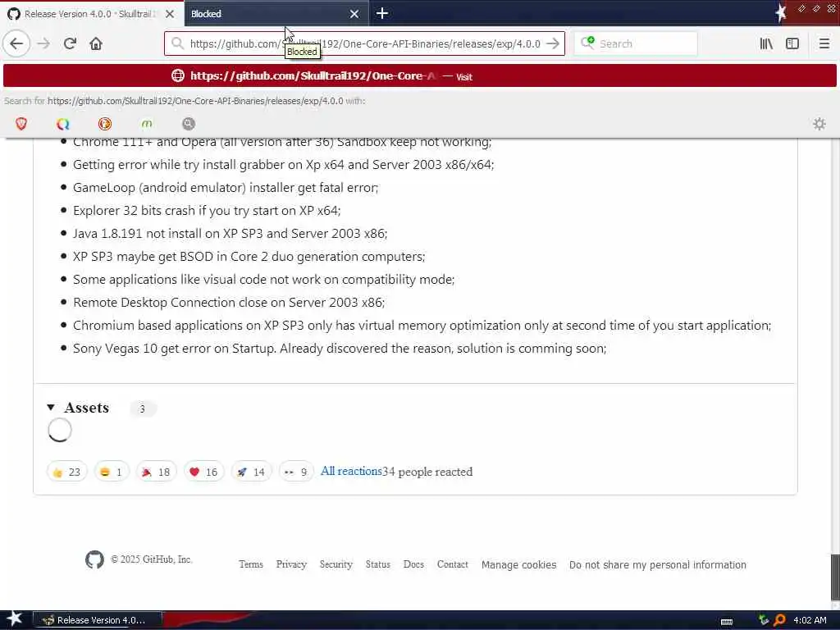This screenshot has height=630, width=840.
Task: Click the go arrow in address bar
Action: point(554,43)
